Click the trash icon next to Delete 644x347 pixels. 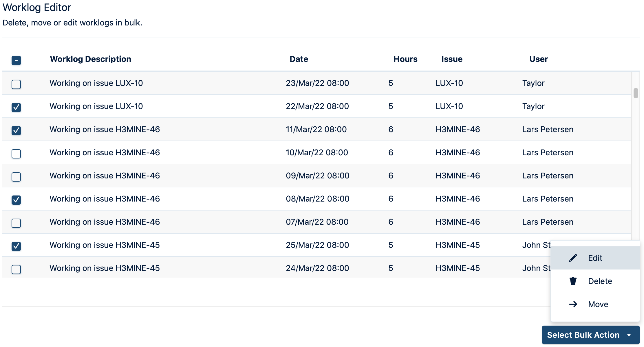coord(573,281)
